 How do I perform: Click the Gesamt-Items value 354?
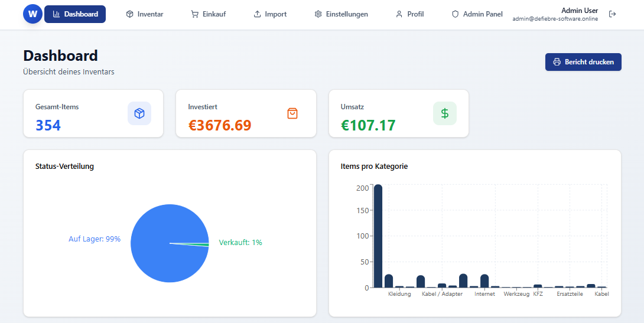[x=48, y=125]
